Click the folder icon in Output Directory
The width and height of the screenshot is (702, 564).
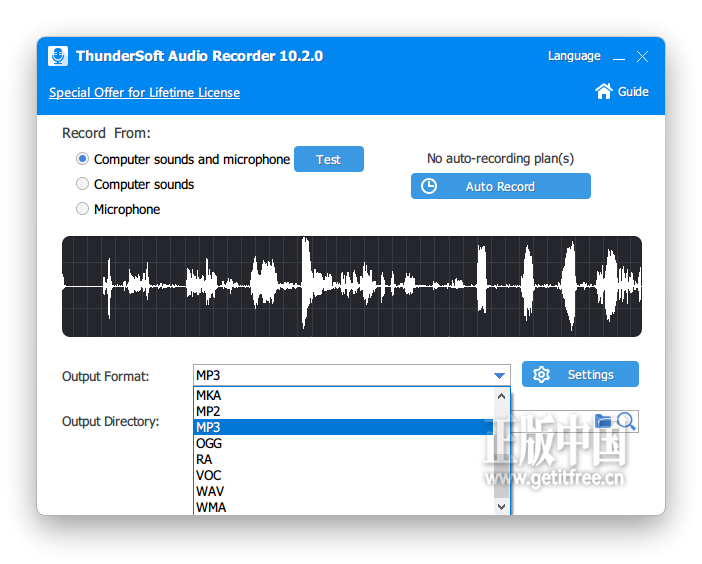[x=603, y=421]
